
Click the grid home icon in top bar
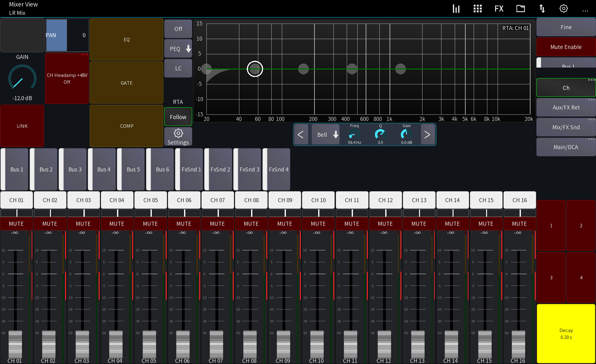[x=477, y=8]
